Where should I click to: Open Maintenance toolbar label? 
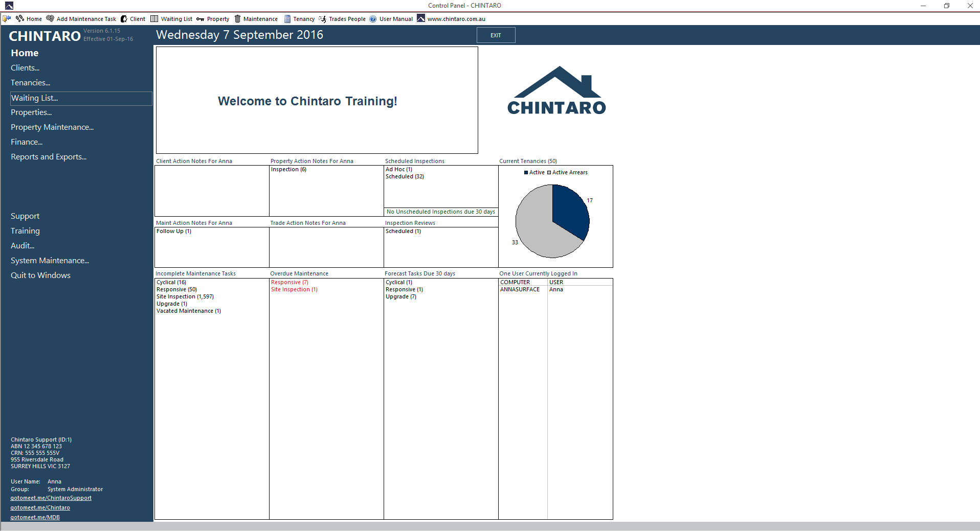(x=260, y=19)
